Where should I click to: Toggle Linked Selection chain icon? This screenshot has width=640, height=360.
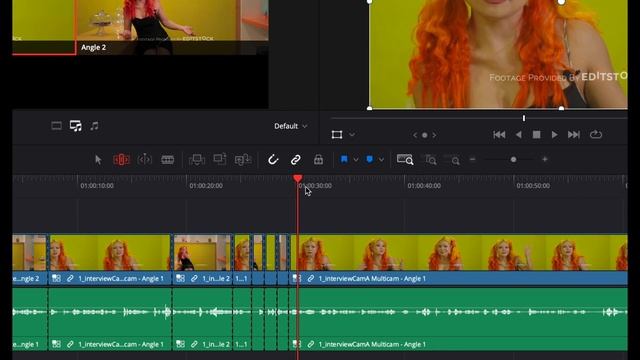click(x=296, y=160)
